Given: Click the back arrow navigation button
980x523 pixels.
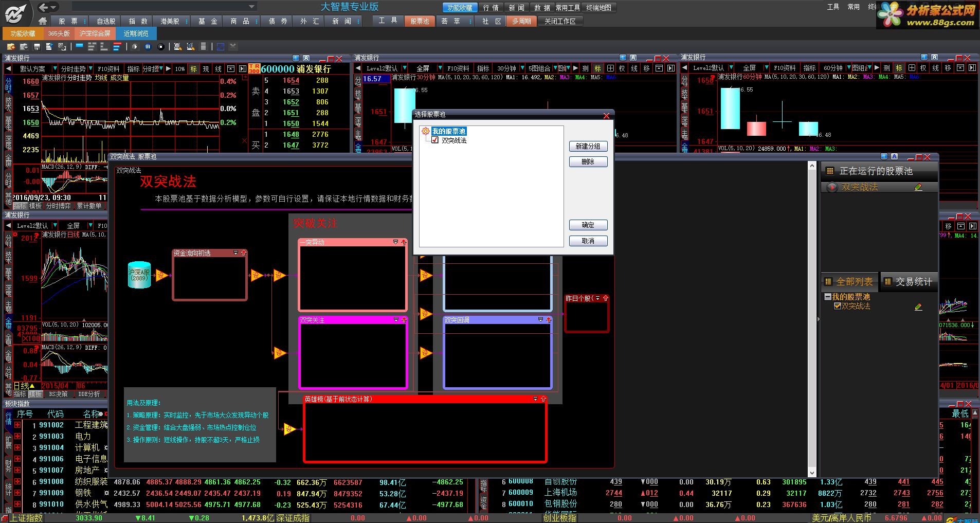Looking at the screenshot, I should coord(44,7).
